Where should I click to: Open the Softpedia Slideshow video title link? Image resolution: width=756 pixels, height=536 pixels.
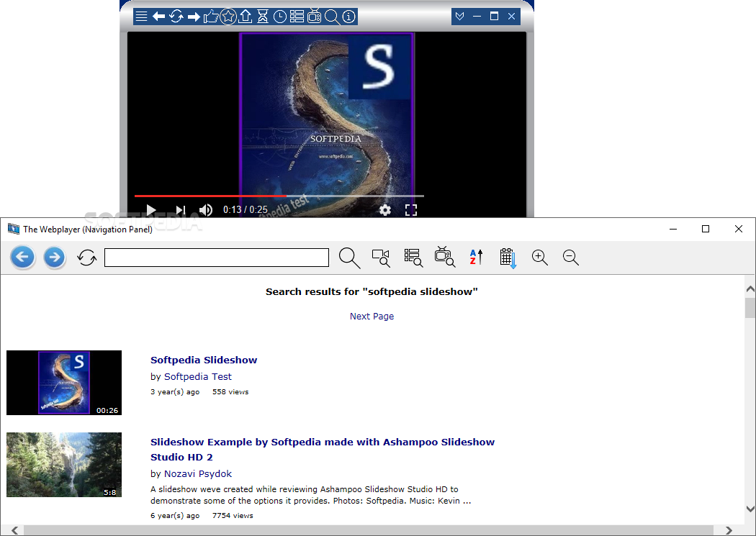click(x=204, y=360)
